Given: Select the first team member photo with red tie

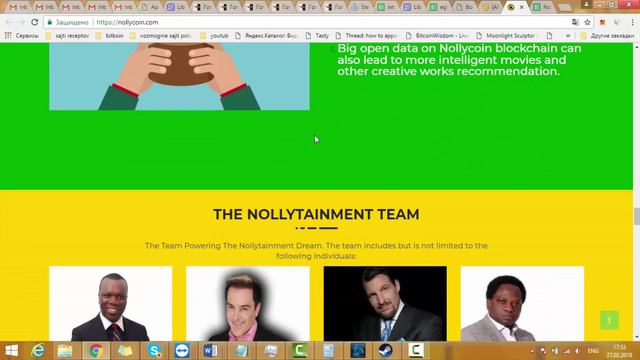Looking at the screenshot, I should point(111,303).
